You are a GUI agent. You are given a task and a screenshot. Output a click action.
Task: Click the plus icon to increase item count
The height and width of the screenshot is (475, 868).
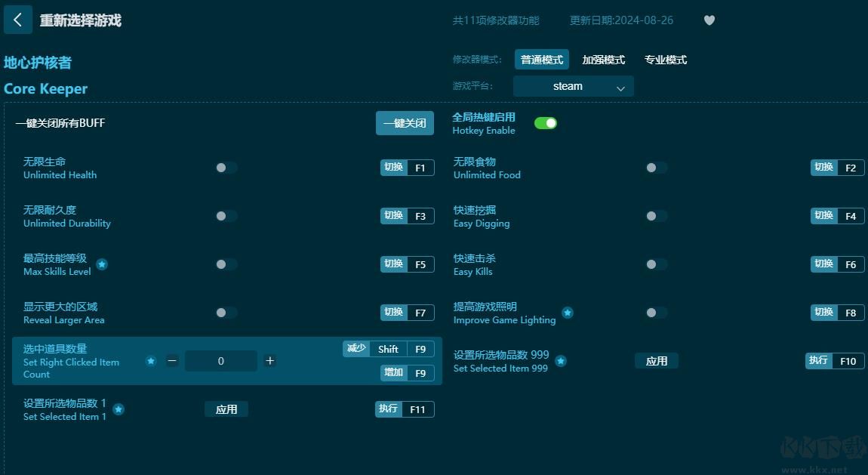point(269,361)
